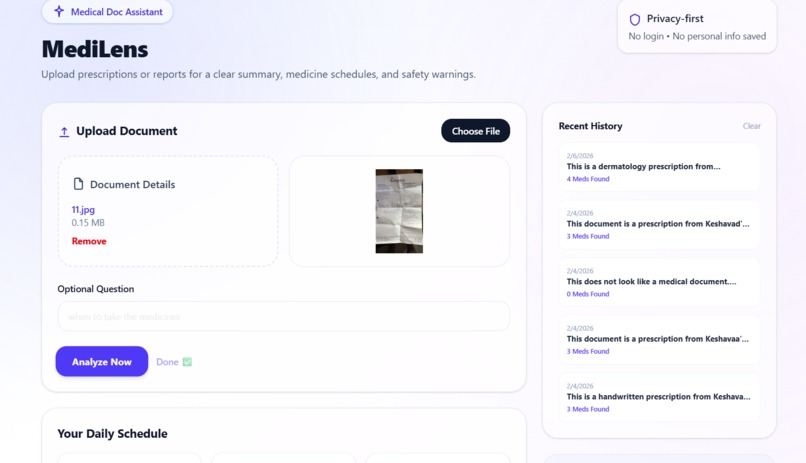
Task: Focus the Optional Question input field
Action: (x=284, y=316)
